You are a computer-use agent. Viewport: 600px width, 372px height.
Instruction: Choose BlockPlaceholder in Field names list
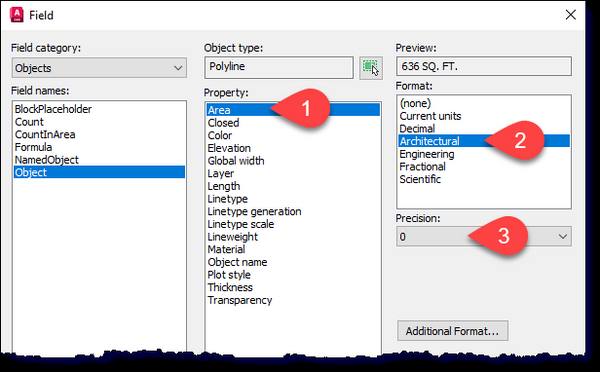coord(53,109)
